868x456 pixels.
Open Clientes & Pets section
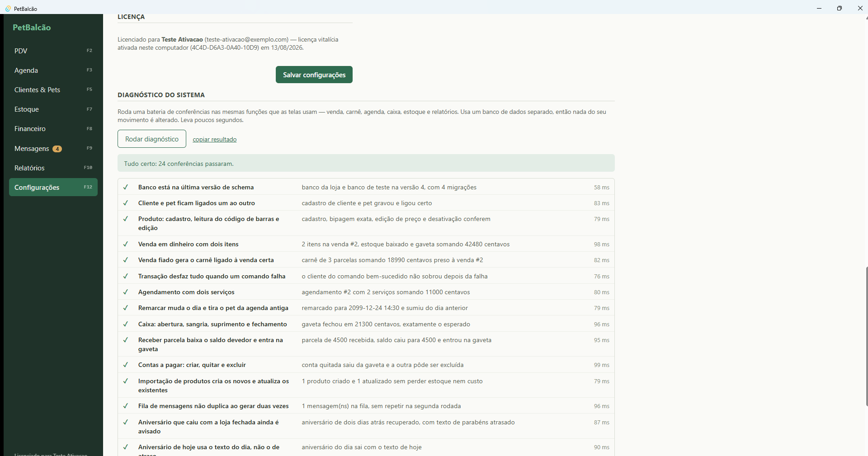[x=53, y=89]
